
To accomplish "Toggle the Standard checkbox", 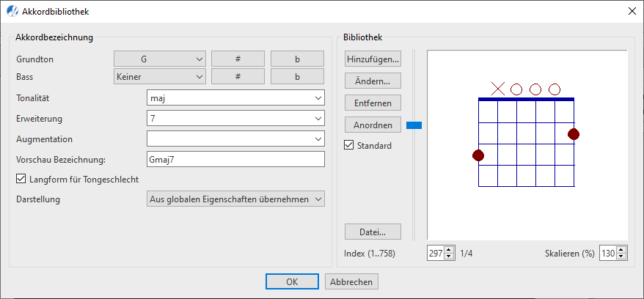I will pyautogui.click(x=349, y=145).
